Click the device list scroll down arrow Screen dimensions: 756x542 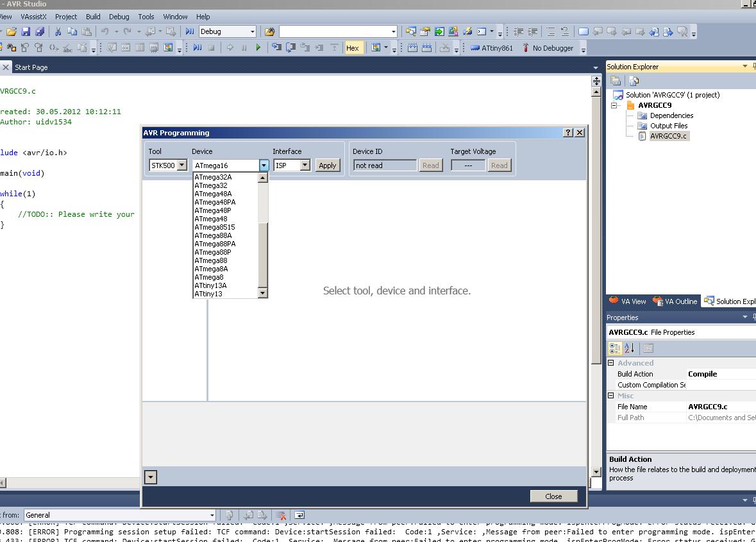(x=262, y=292)
